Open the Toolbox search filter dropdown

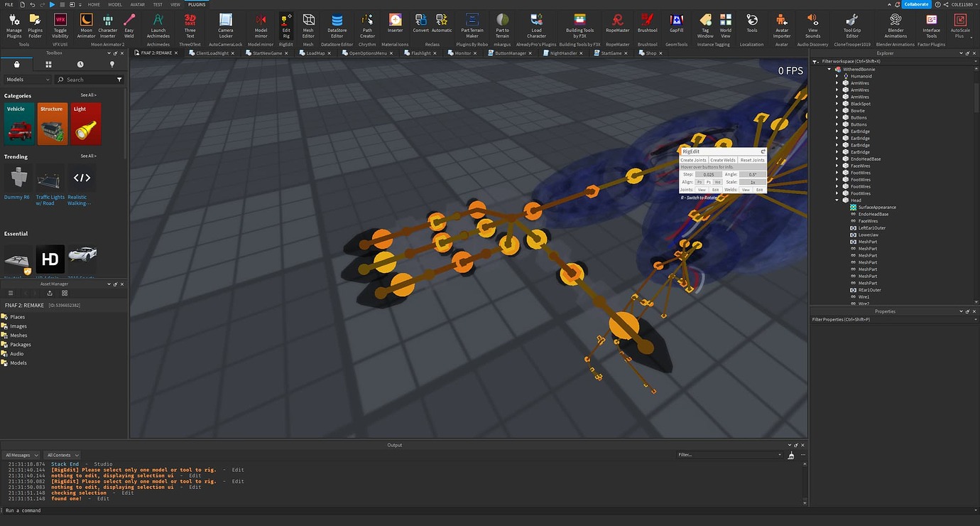pos(119,80)
